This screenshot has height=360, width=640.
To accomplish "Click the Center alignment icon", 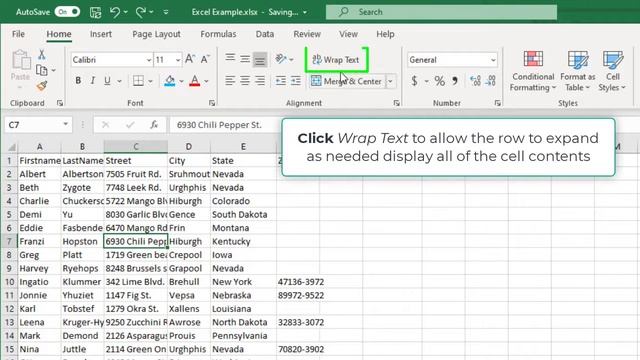I will pyautogui.click(x=245, y=81).
